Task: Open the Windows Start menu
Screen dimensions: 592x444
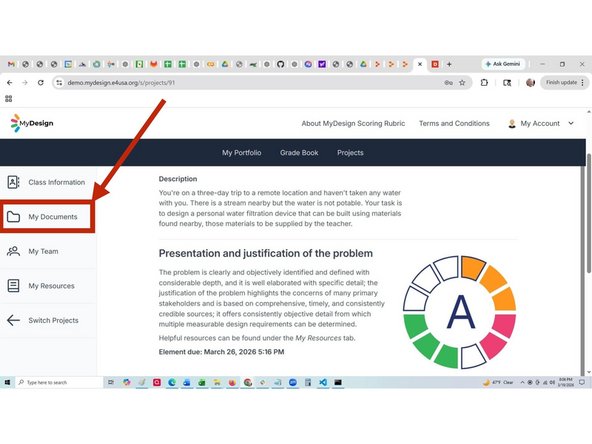Action: (x=7, y=382)
